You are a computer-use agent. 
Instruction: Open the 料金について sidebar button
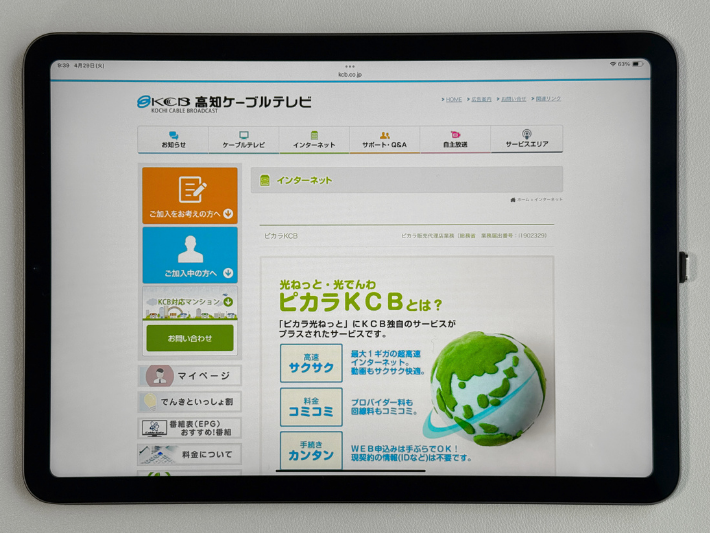click(190, 454)
